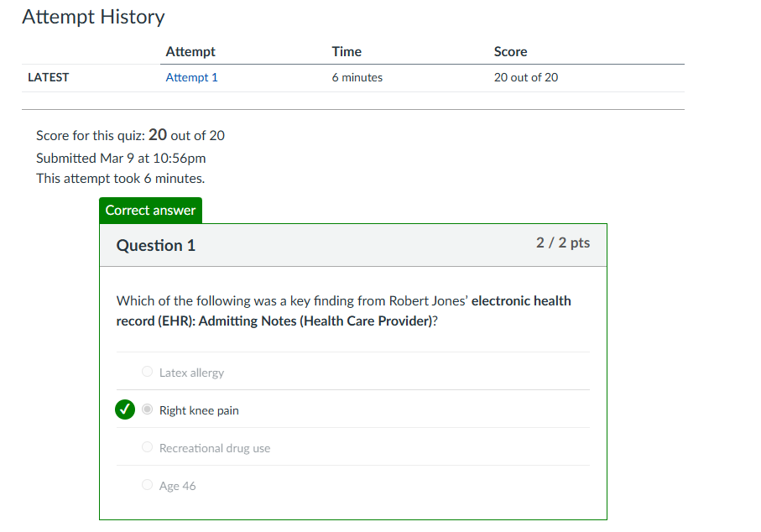Click the Score for this quiz line
The image size is (761, 532).
(x=130, y=135)
